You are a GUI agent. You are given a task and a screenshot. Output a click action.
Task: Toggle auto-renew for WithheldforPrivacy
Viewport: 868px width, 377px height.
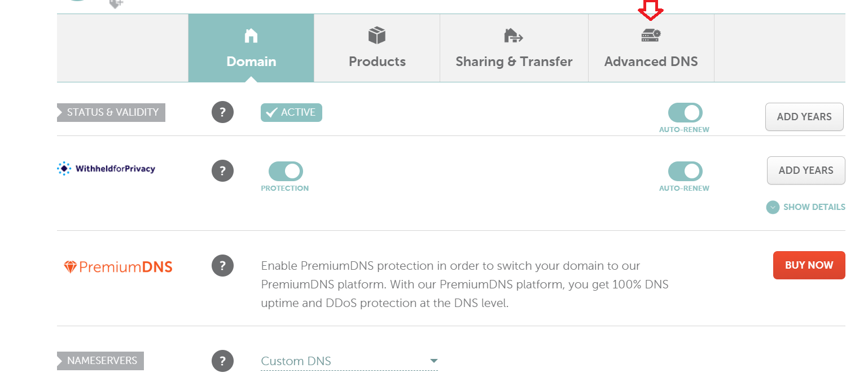pyautogui.click(x=685, y=171)
